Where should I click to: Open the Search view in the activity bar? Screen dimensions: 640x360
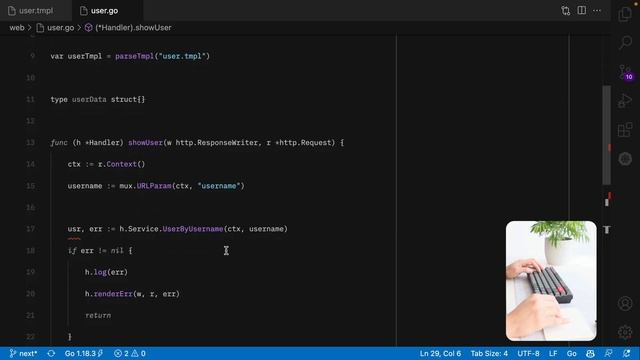pos(625,42)
